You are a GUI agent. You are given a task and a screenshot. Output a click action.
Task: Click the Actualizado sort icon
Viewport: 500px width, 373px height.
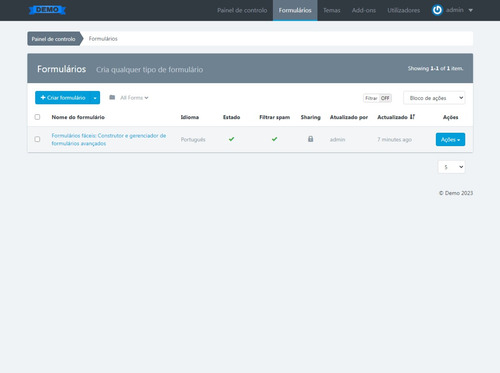tap(412, 117)
